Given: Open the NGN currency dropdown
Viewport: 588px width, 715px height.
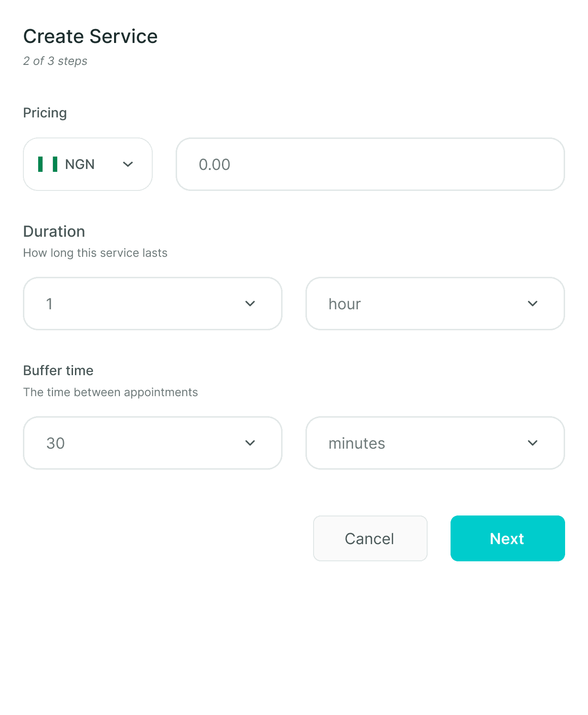Looking at the screenshot, I should pyautogui.click(x=88, y=164).
